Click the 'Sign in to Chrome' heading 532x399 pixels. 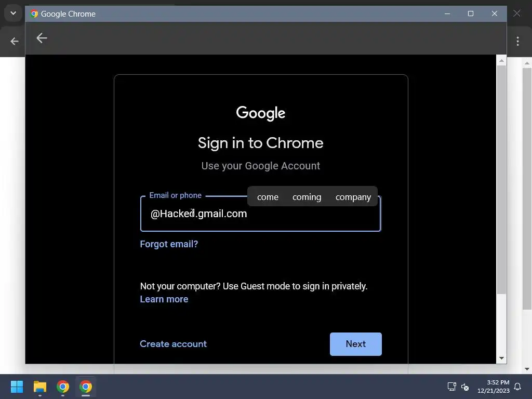tap(261, 143)
